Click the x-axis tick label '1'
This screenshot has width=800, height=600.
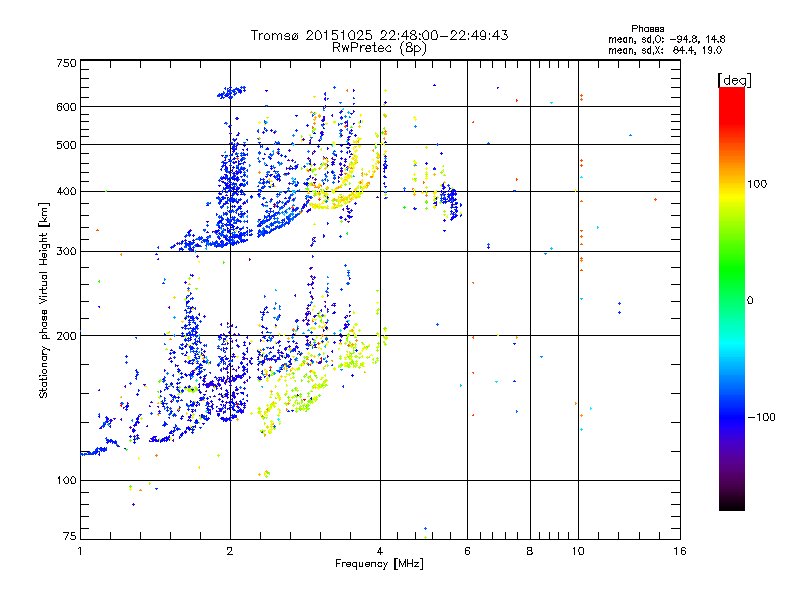coord(80,551)
